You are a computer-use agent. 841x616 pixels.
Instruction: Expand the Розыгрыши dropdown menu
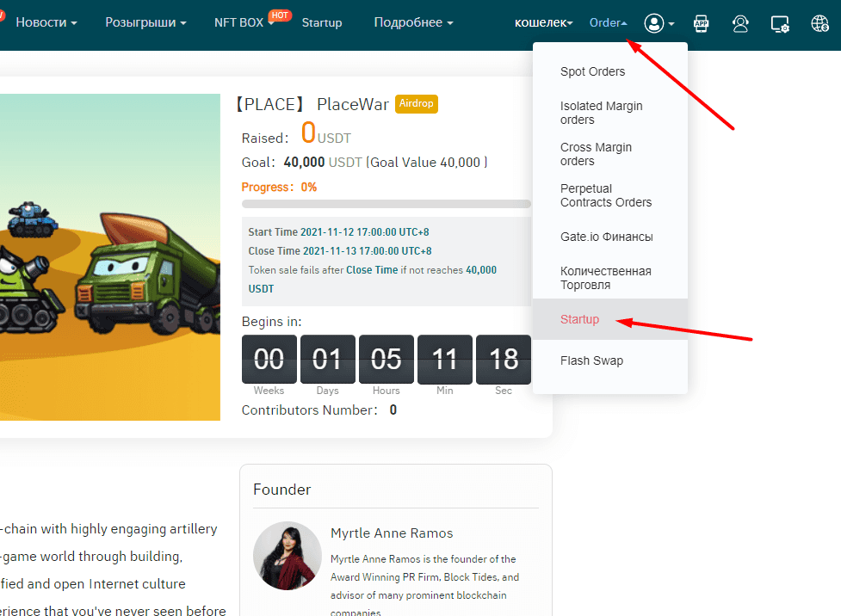tap(145, 22)
